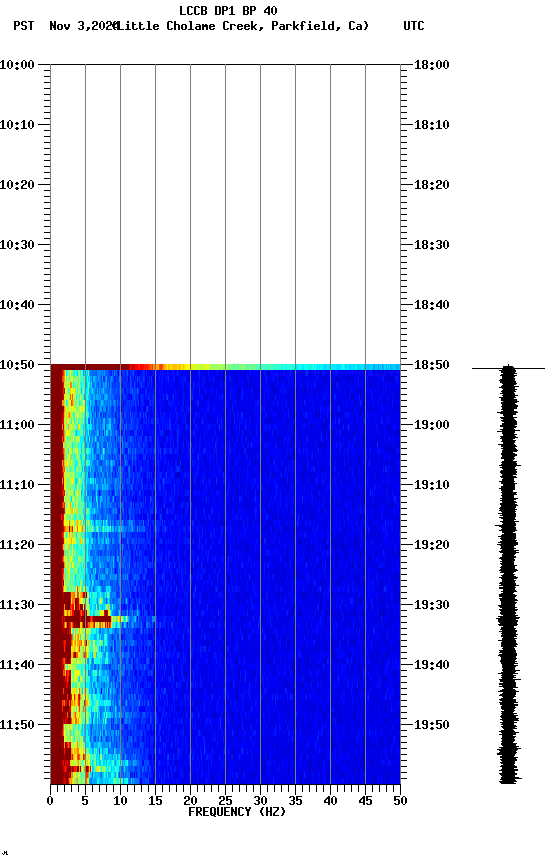Click the 10:00 PST time label

(17, 65)
